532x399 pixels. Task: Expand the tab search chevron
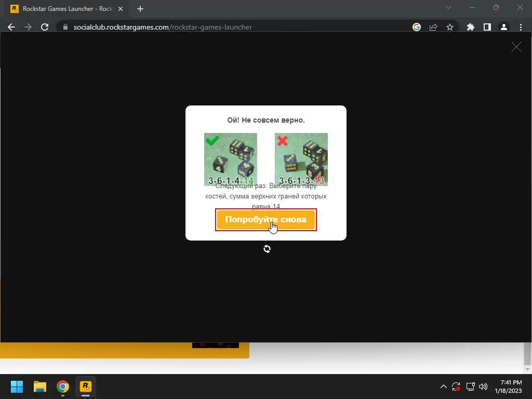coord(448,7)
